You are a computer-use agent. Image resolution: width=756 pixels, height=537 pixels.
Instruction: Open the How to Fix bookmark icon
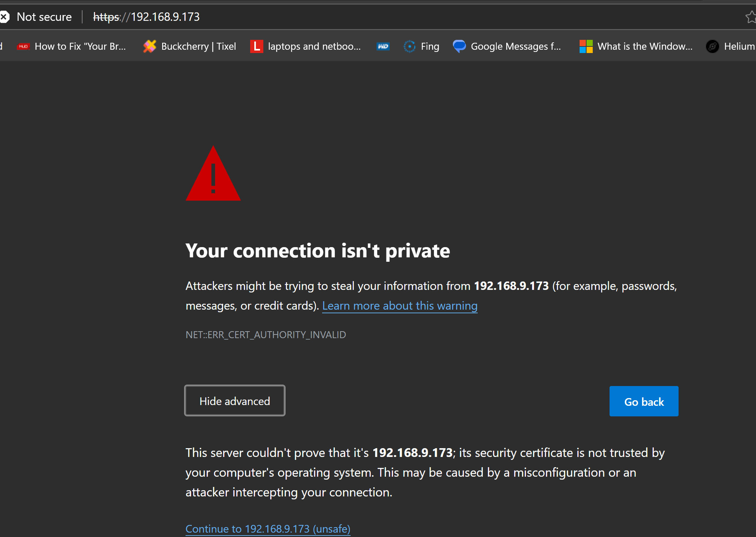pos(23,46)
